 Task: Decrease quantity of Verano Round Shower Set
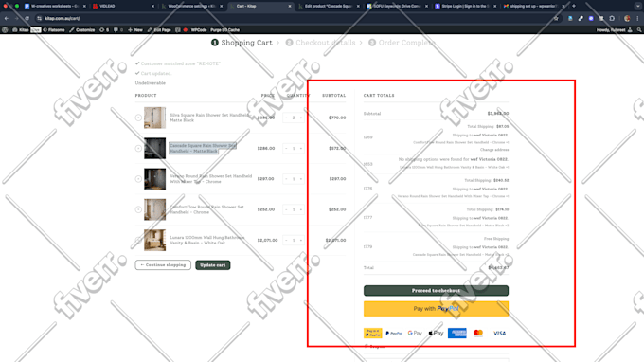(286, 179)
